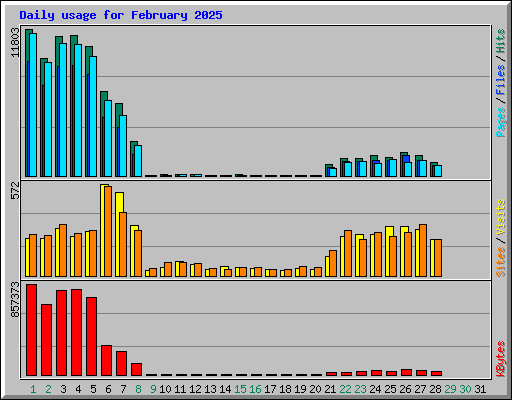The height and width of the screenshot is (400, 512).
Task: Click day 1 on the x-axis
Action: [33, 389]
